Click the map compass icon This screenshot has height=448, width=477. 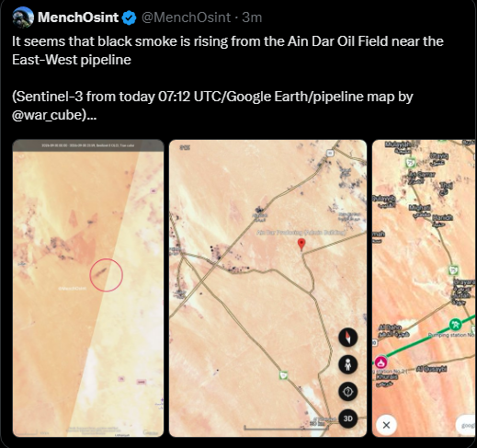[x=347, y=338]
